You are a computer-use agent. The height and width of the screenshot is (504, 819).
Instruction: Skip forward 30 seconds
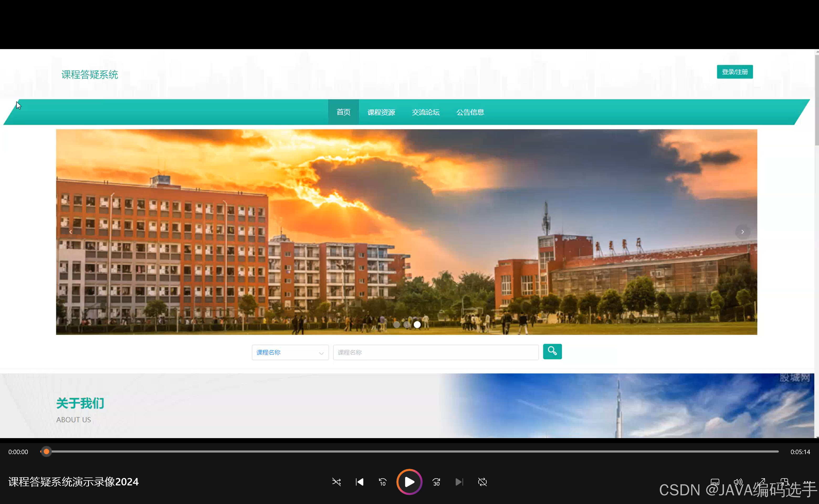pos(436,482)
